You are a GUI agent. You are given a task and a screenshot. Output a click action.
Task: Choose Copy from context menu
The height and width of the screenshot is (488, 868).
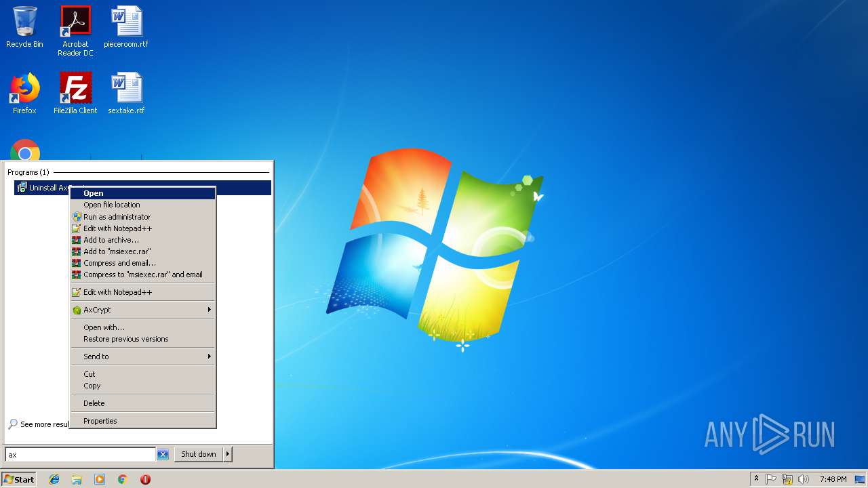pyautogui.click(x=143, y=386)
